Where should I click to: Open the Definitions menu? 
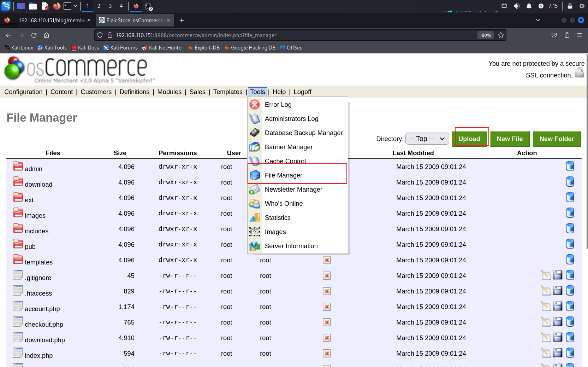(135, 92)
